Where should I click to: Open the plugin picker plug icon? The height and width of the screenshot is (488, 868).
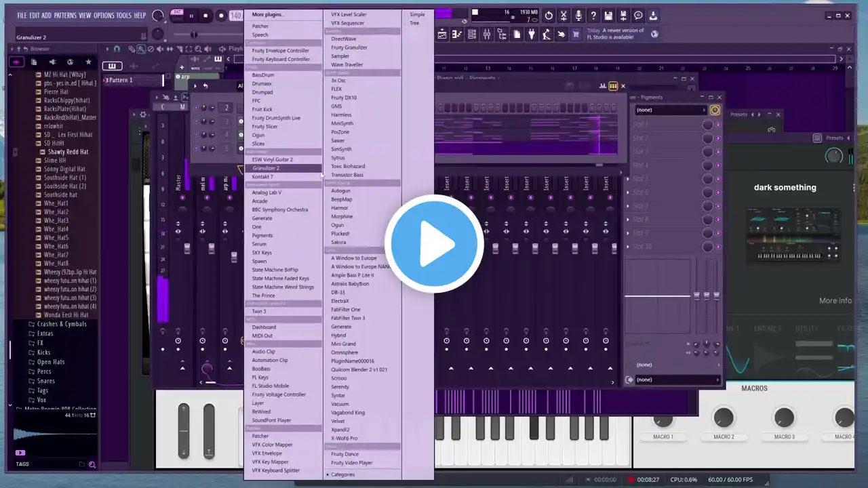[532, 34]
